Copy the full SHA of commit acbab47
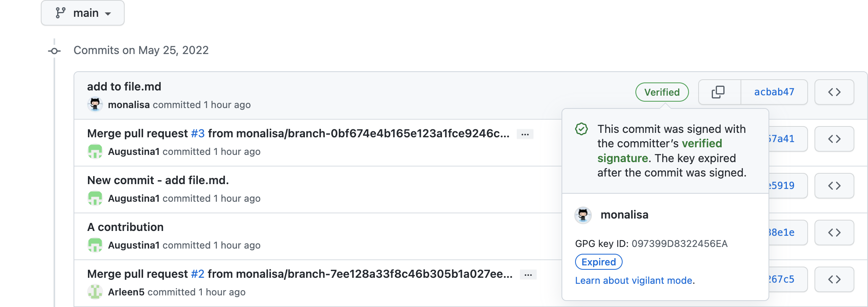 pos(718,92)
